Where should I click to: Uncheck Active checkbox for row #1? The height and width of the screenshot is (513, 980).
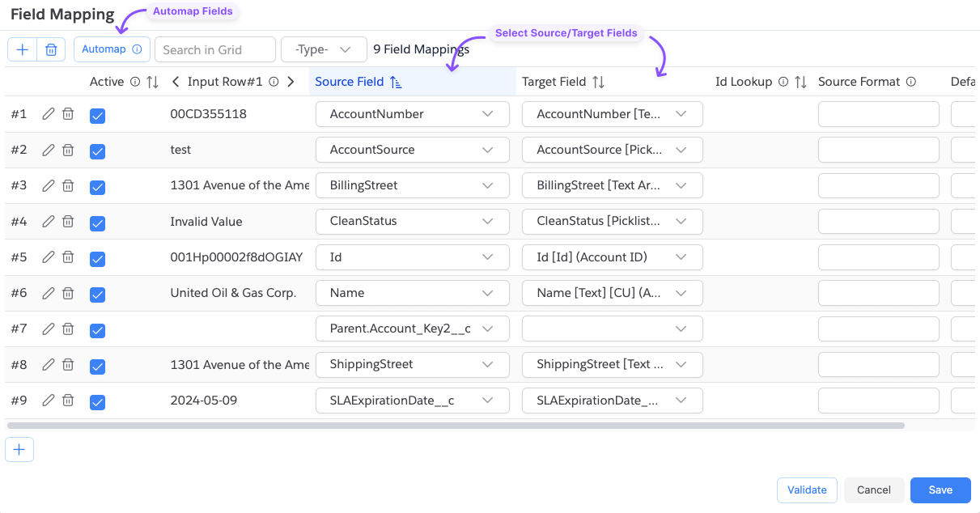(98, 116)
